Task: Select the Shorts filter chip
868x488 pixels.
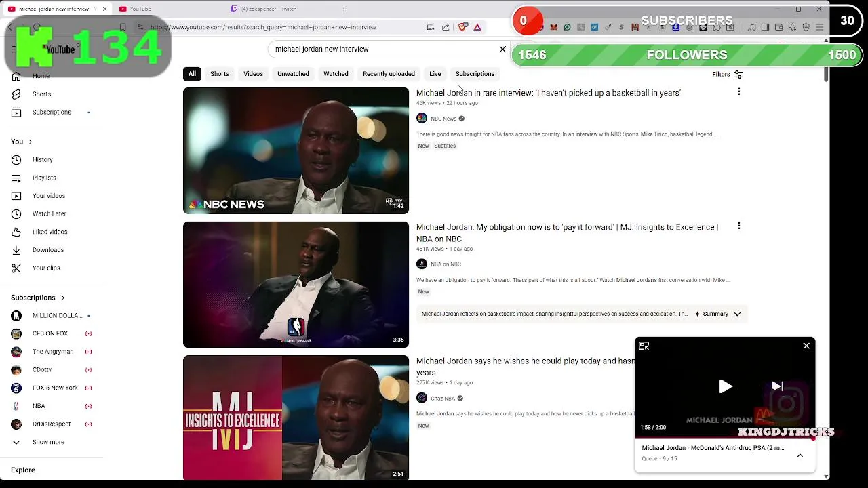Action: 219,74
